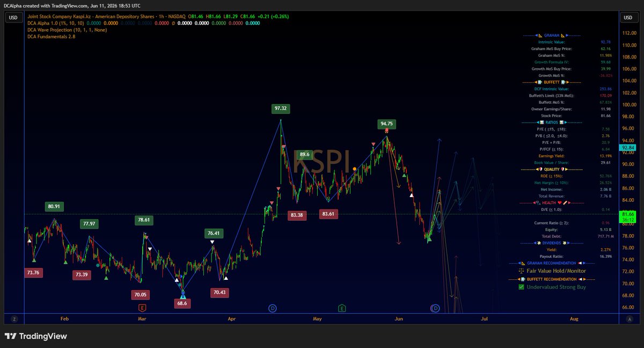
Task: Click the QUALITY section header
Action: [x=552, y=169]
